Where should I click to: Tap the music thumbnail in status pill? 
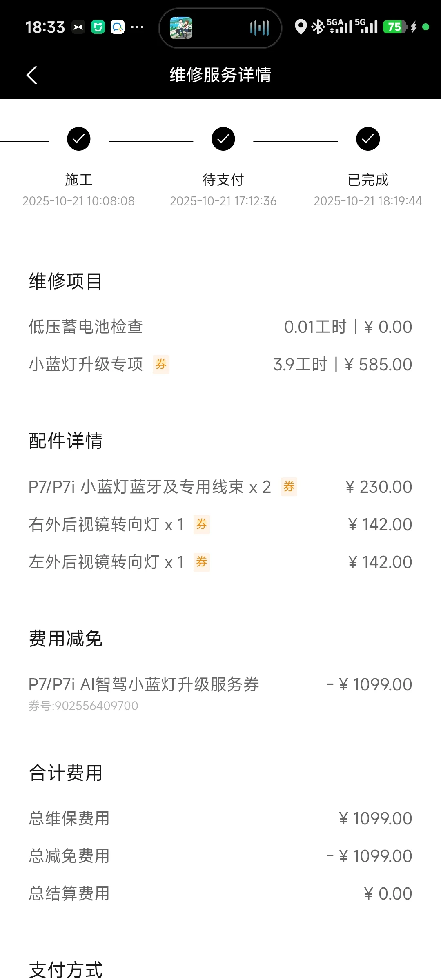[x=181, y=28]
